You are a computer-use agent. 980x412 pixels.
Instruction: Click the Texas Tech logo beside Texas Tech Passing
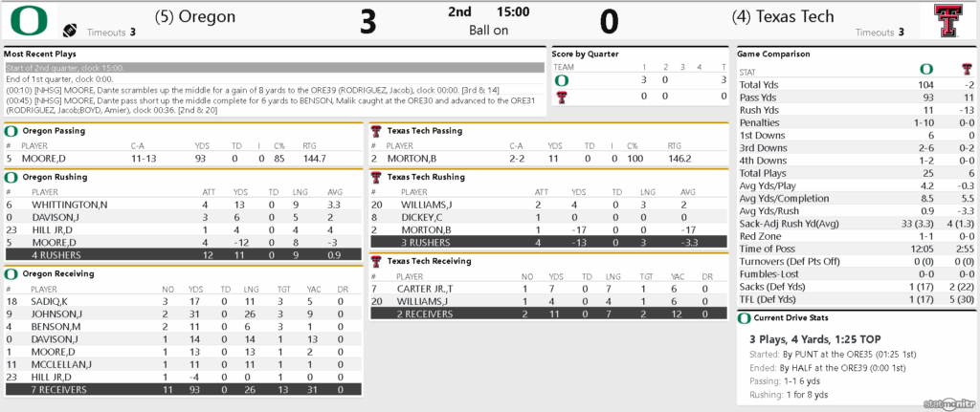click(377, 131)
